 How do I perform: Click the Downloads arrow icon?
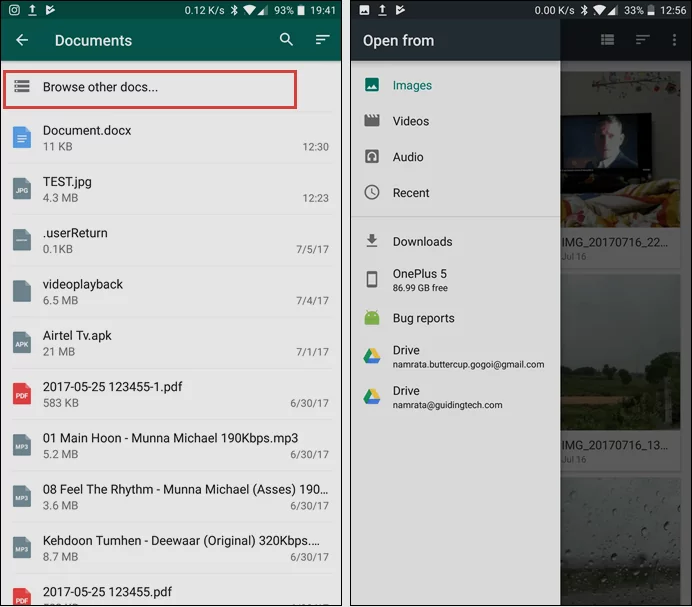(372, 241)
